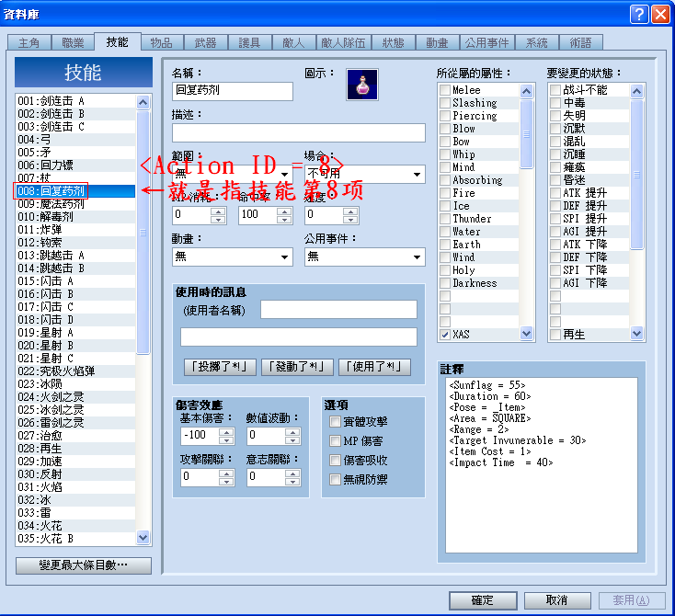Click the 取消 cancel button

tap(557, 600)
